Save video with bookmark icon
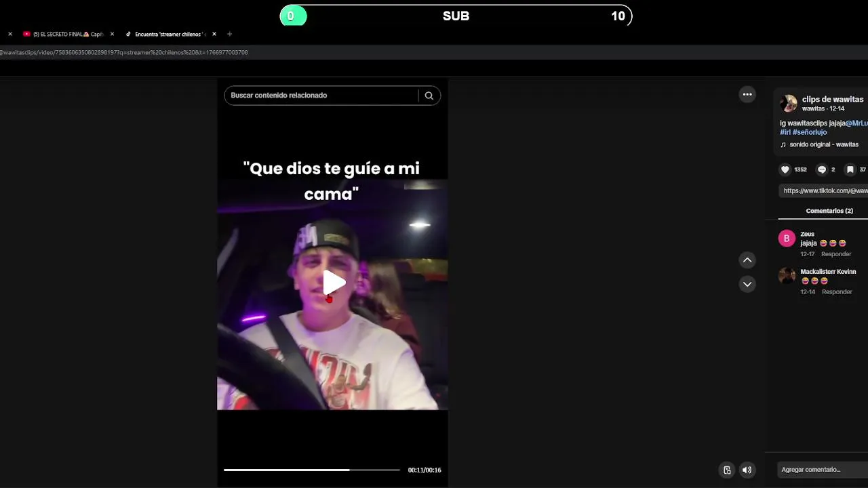The height and width of the screenshot is (488, 868). [850, 169]
